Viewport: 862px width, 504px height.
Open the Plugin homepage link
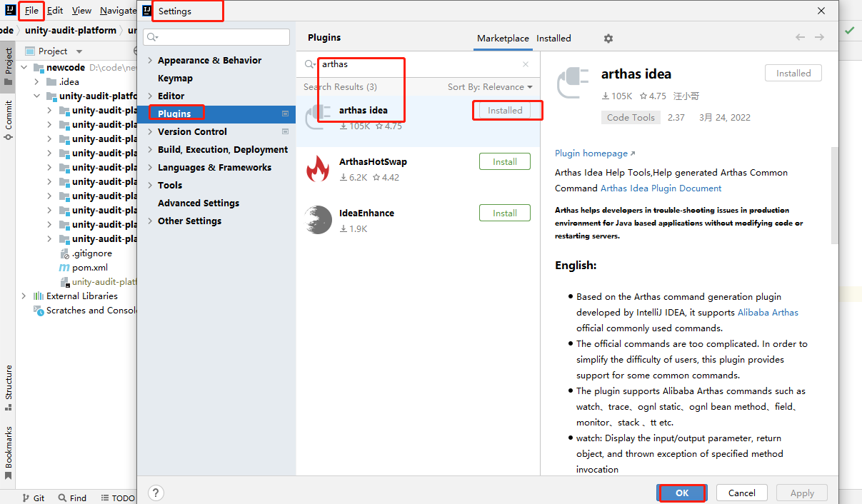(595, 153)
